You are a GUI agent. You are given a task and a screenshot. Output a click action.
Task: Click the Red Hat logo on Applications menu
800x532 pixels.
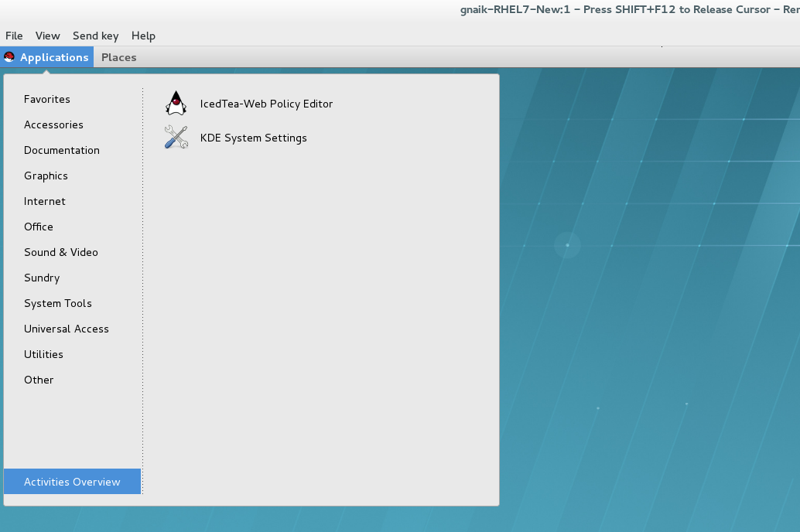point(10,56)
